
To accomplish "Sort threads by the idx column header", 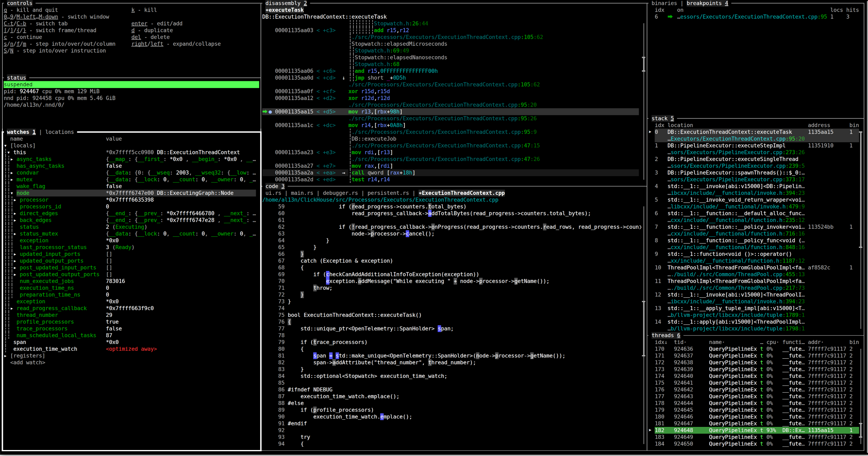I will coord(661,342).
